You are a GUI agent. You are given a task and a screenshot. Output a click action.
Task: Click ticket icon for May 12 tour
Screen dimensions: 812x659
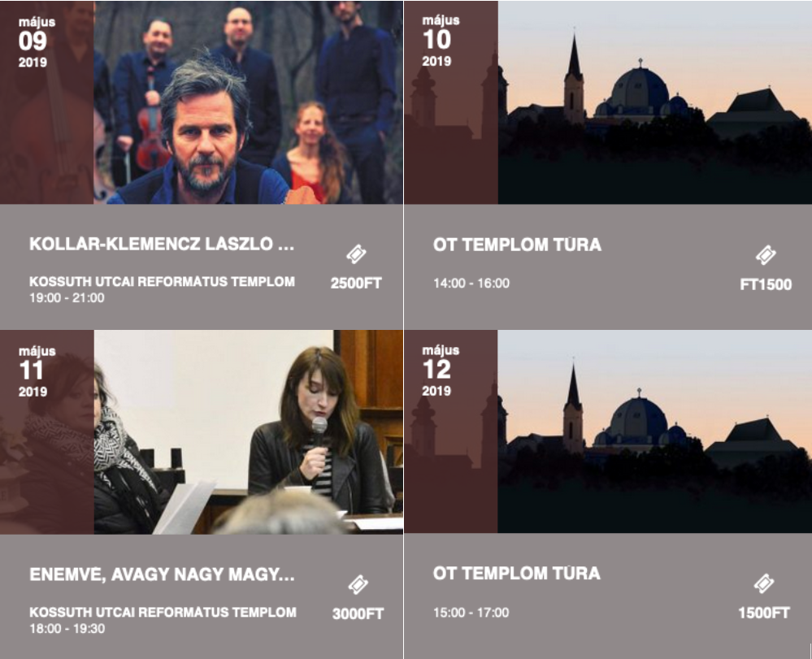764,583
